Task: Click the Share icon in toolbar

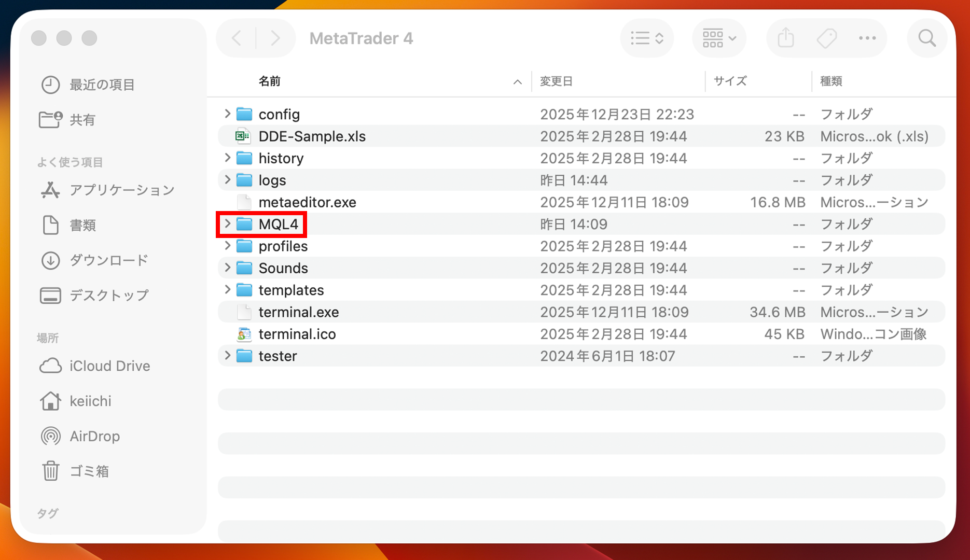Action: click(786, 38)
